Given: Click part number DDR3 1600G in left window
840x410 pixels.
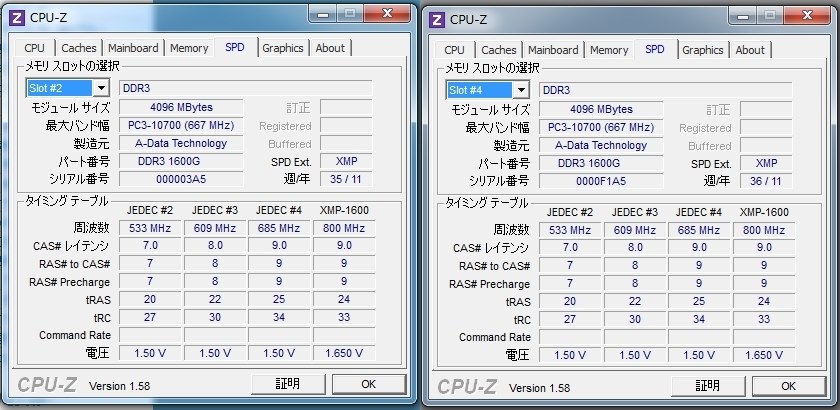Looking at the screenshot, I should (x=181, y=161).
